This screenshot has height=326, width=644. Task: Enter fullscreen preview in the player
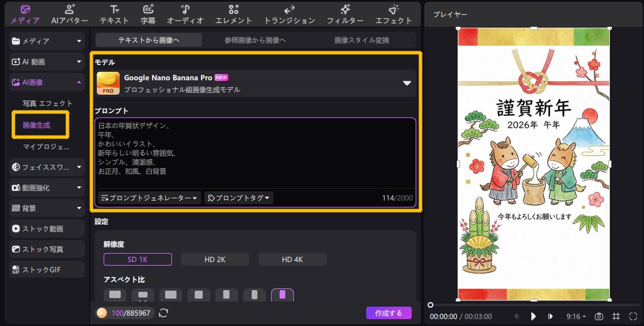click(x=633, y=316)
